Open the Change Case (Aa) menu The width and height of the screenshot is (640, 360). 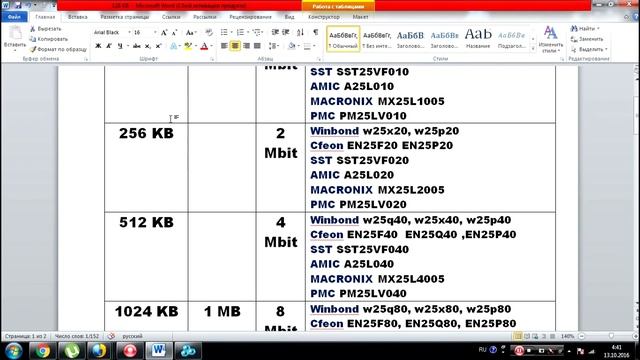click(x=190, y=32)
